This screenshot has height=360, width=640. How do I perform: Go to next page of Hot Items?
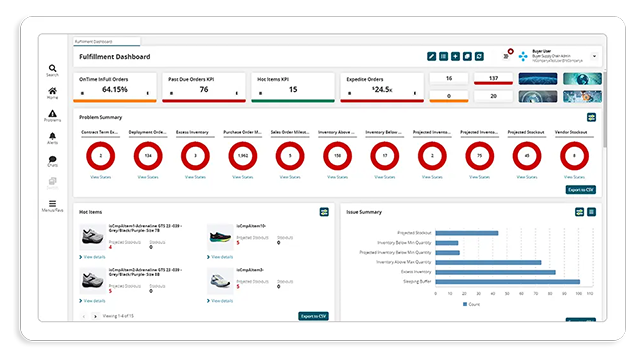click(96, 316)
